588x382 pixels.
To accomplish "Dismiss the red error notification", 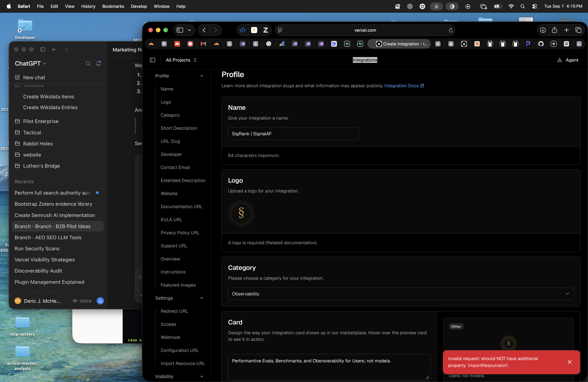I will click(x=570, y=362).
